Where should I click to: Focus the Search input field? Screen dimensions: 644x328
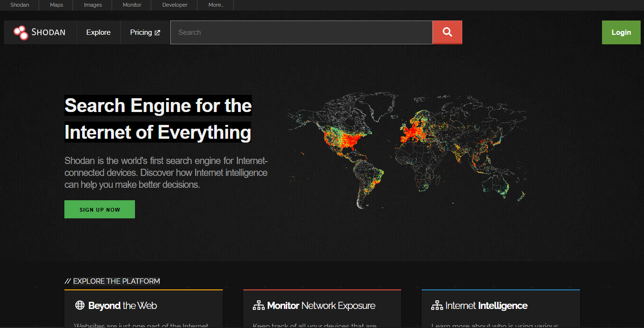(x=301, y=32)
